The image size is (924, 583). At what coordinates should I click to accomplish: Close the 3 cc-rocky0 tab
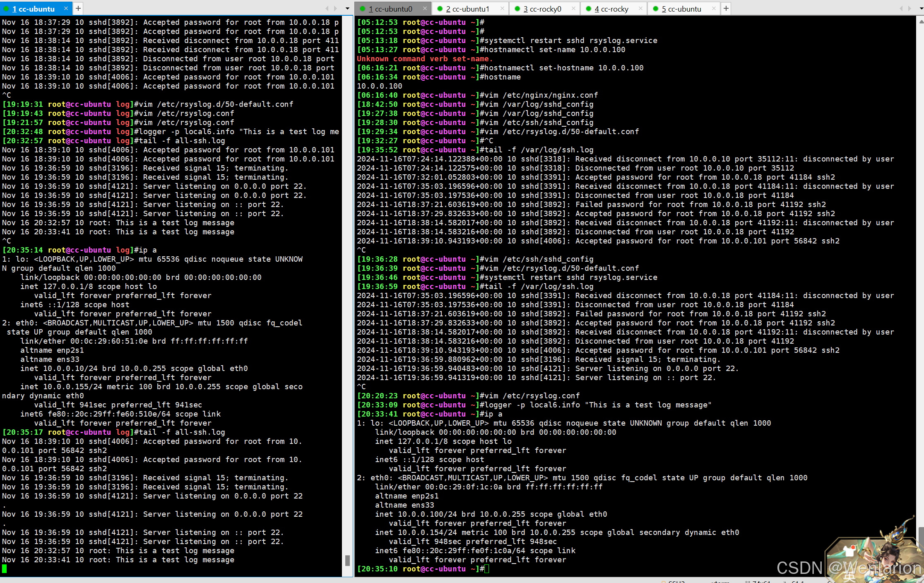coord(573,8)
